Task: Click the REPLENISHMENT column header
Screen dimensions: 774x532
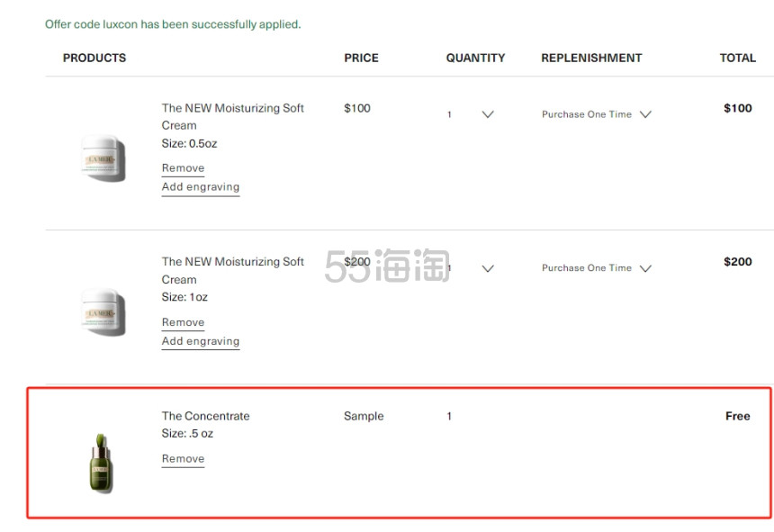Action: point(591,58)
